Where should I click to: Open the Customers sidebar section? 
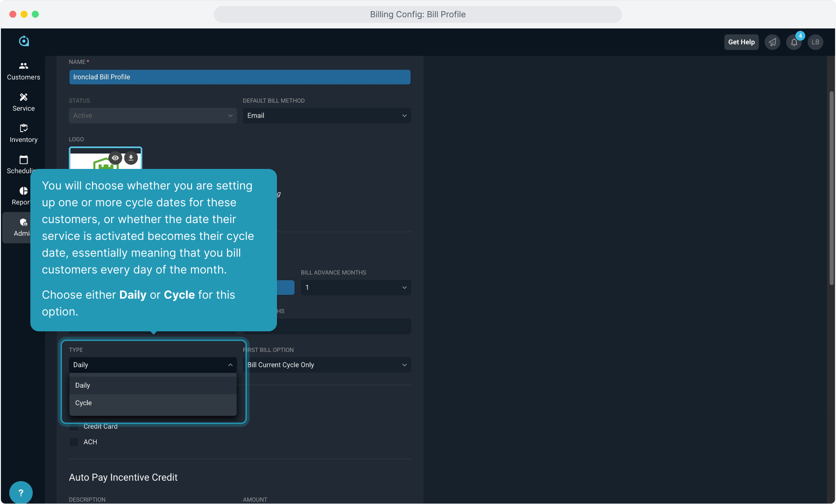[23, 71]
